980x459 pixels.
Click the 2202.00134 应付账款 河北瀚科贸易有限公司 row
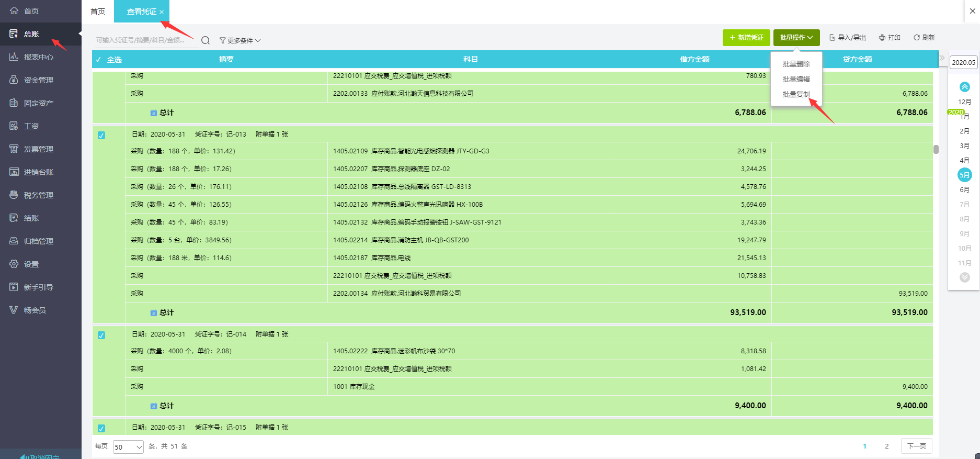tap(529, 294)
